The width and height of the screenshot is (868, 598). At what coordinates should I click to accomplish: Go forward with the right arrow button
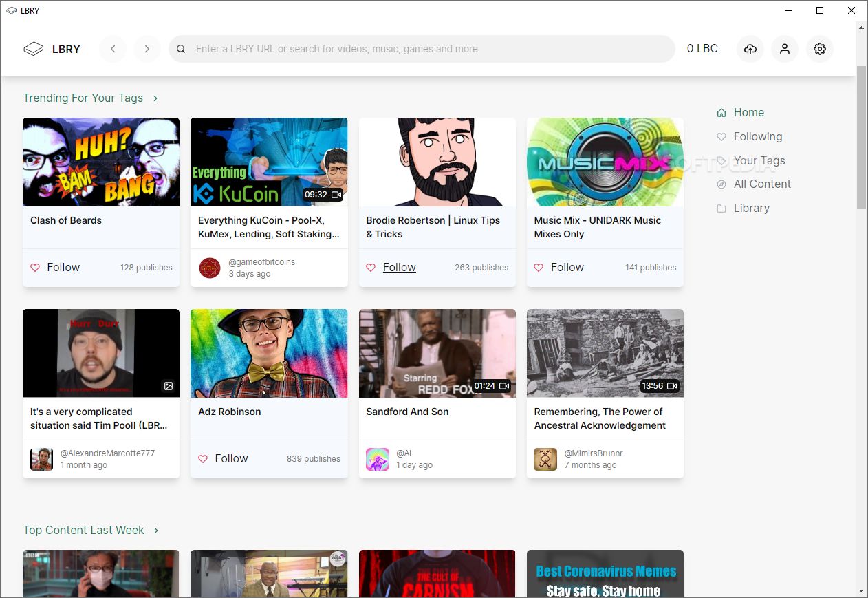point(147,49)
